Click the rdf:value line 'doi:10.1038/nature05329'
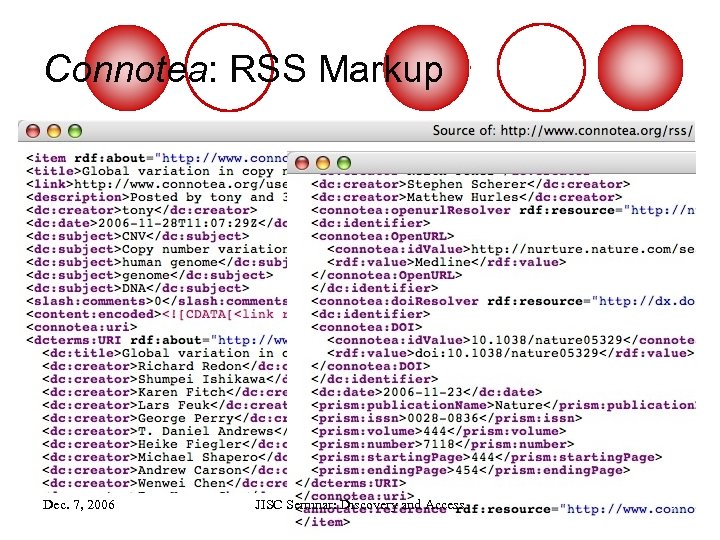This screenshot has width=720, height=540. tap(511, 353)
